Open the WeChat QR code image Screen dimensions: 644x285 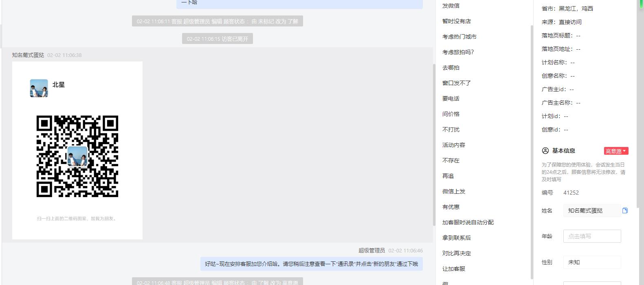(x=77, y=156)
